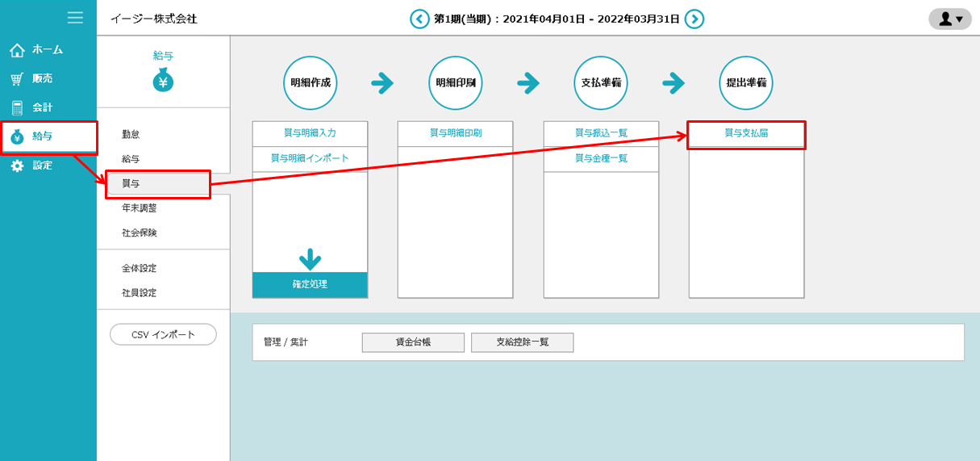The height and width of the screenshot is (461, 980).
Task: Open the 会計 calculator icon
Action: pyautogui.click(x=17, y=107)
